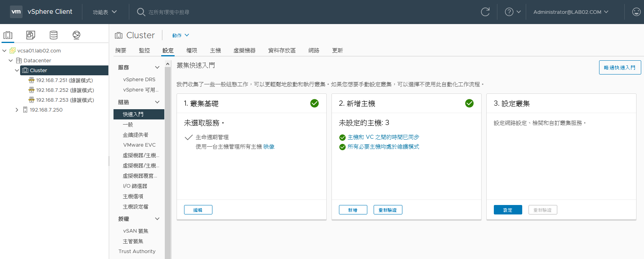Switch to the 網路 tab

(314, 50)
